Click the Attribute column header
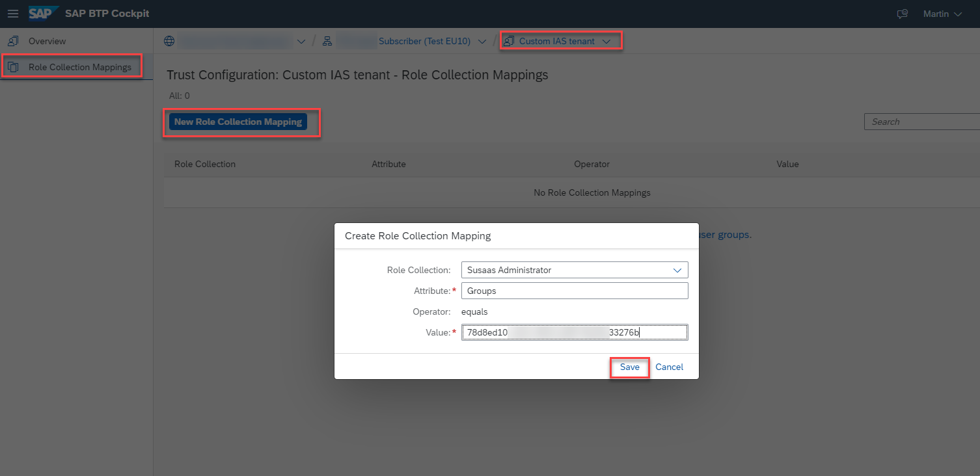This screenshot has width=980, height=476. click(x=388, y=164)
